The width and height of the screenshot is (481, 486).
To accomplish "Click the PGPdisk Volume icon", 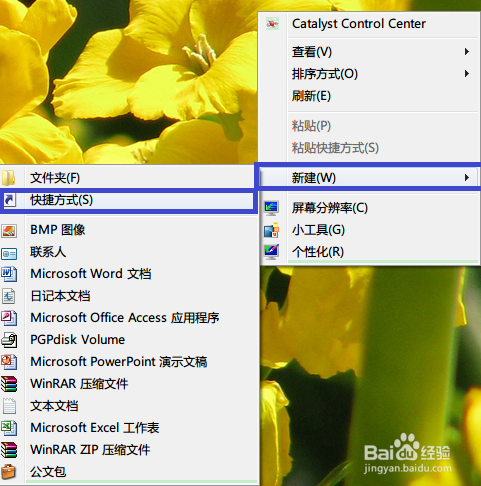I will pos(9,340).
